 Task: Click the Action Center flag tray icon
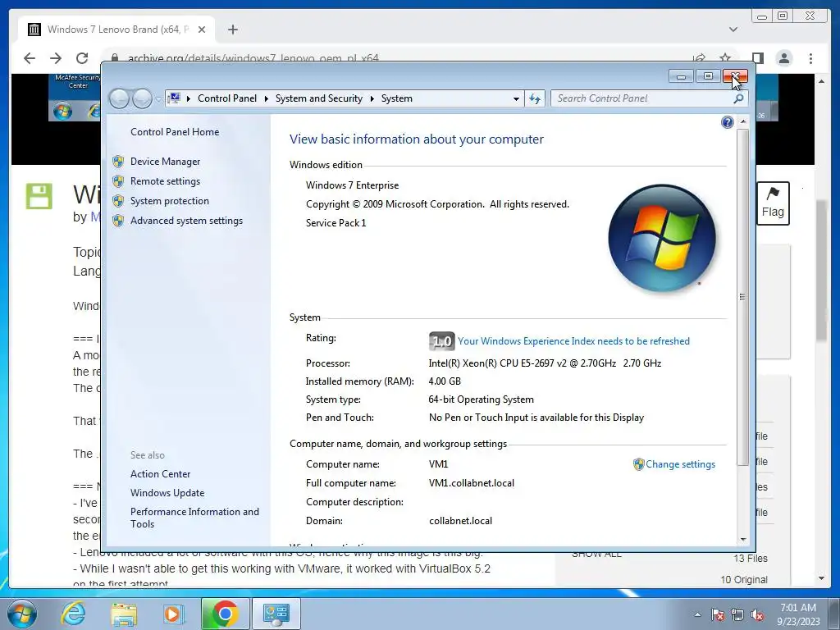[x=718, y=615]
